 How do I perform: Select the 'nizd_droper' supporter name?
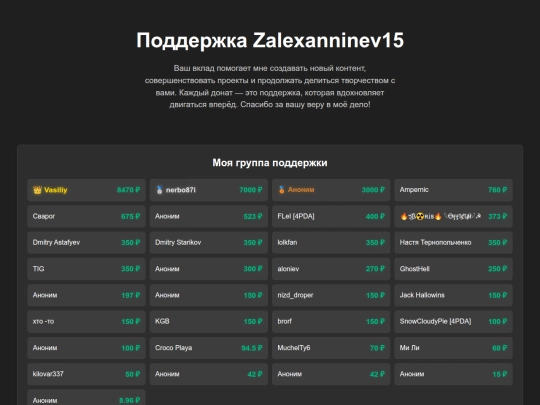click(295, 295)
